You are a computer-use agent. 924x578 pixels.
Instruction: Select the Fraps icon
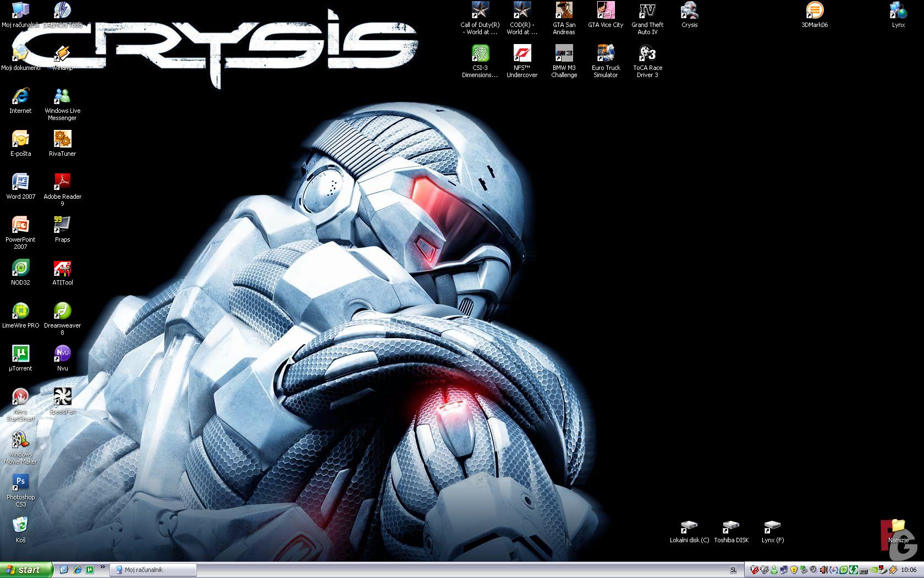(x=62, y=230)
